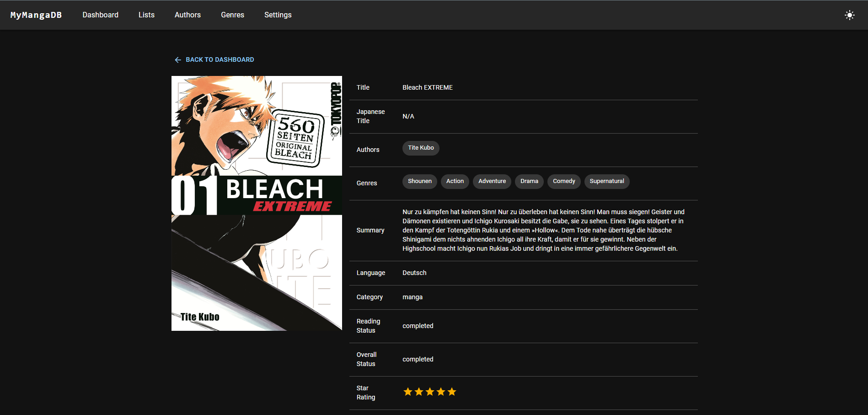868x415 pixels.
Task: Click the 'Language' row label
Action: pos(371,273)
